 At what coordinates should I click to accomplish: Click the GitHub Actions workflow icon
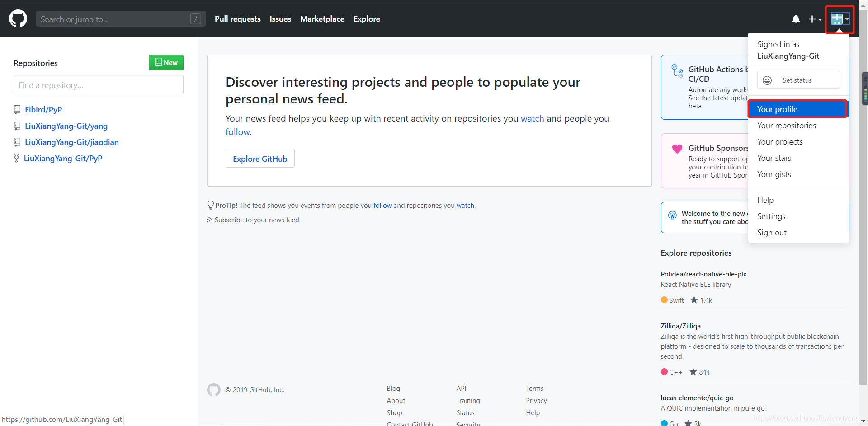pos(677,70)
